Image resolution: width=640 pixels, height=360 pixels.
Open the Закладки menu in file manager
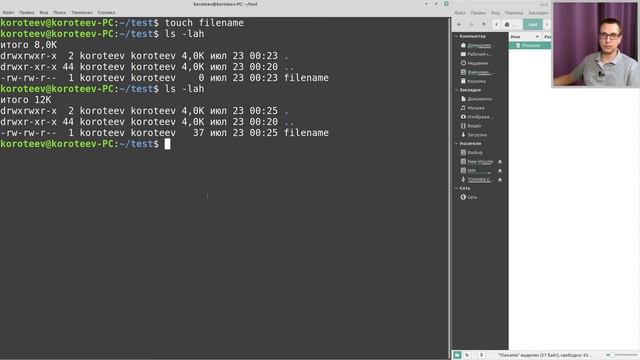click(x=538, y=13)
